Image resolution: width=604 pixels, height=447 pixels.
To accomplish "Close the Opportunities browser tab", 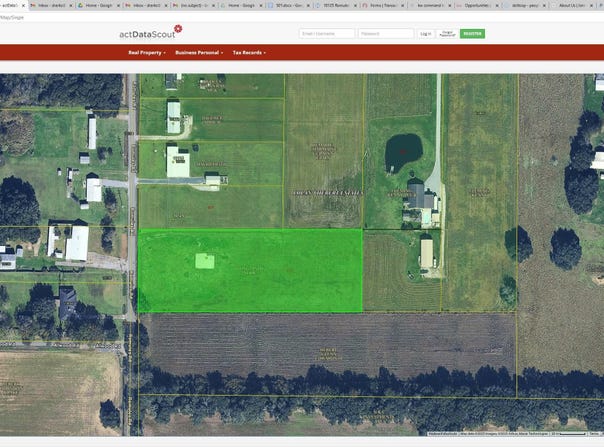I will (x=497, y=5).
